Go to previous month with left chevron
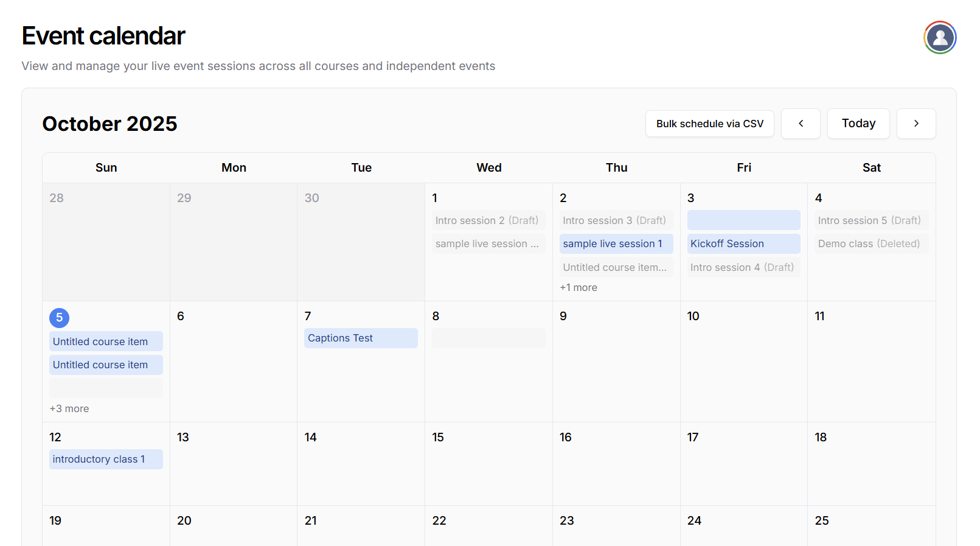The height and width of the screenshot is (546, 980). [x=801, y=124]
